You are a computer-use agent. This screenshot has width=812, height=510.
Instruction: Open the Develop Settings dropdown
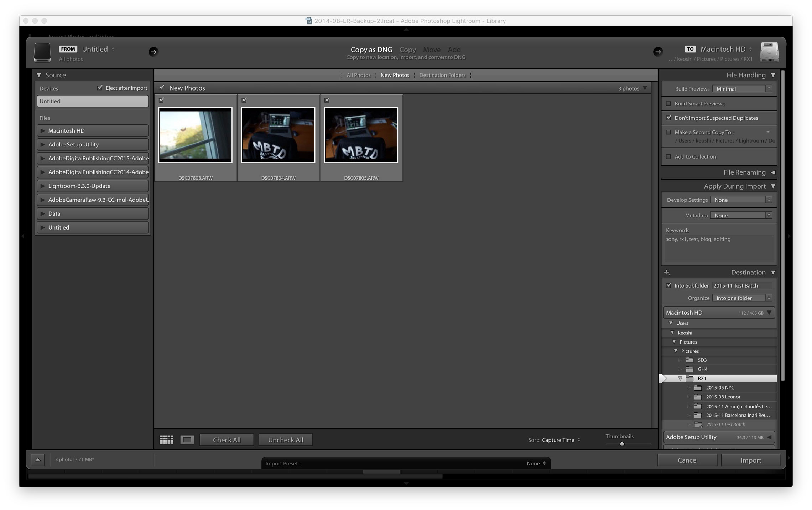(x=742, y=199)
